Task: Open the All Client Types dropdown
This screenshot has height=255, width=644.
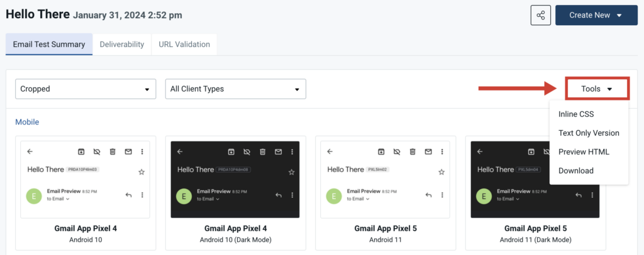Action: (x=235, y=89)
